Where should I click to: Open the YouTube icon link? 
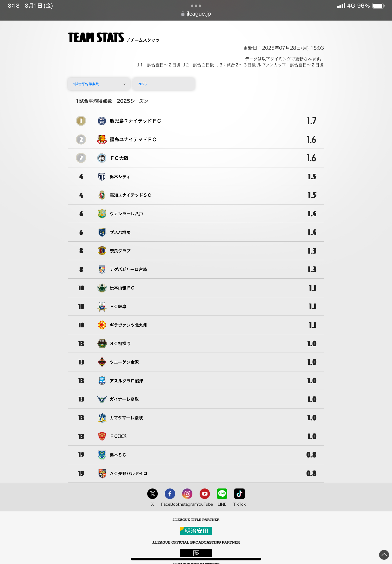[205, 493]
